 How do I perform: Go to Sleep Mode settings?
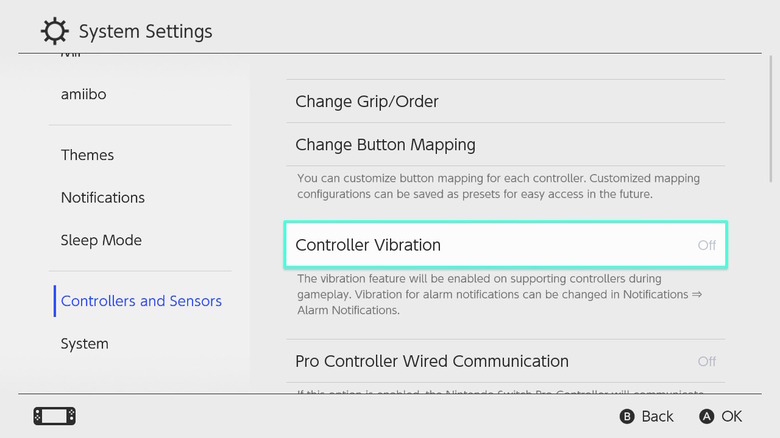pos(101,240)
